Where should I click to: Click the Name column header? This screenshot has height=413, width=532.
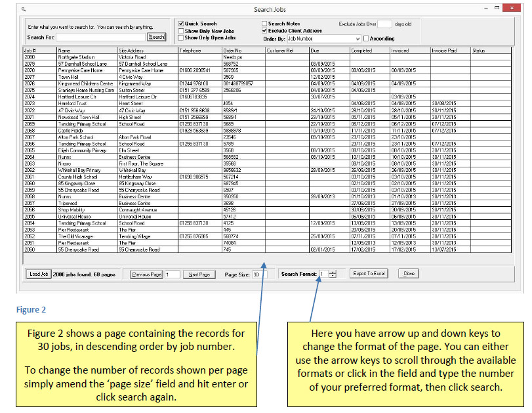(87, 51)
